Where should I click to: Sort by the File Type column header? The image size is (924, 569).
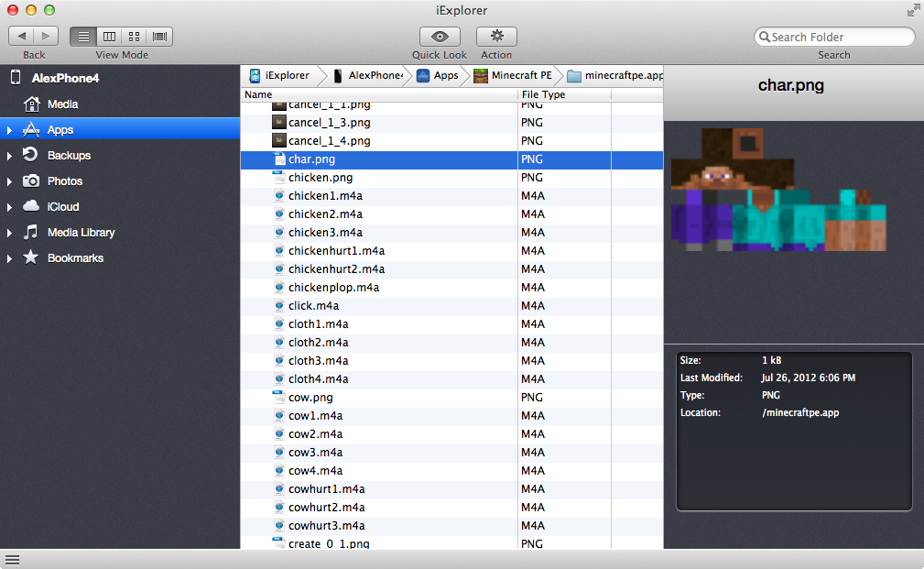543,94
